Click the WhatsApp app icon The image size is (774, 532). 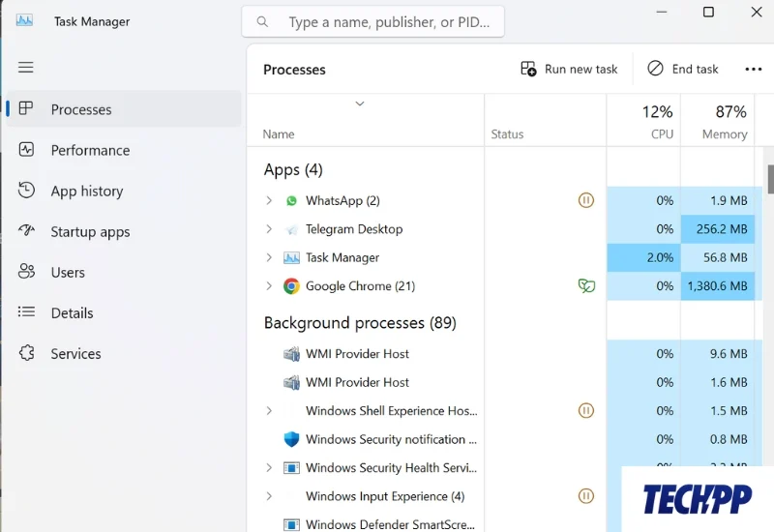[x=291, y=201]
